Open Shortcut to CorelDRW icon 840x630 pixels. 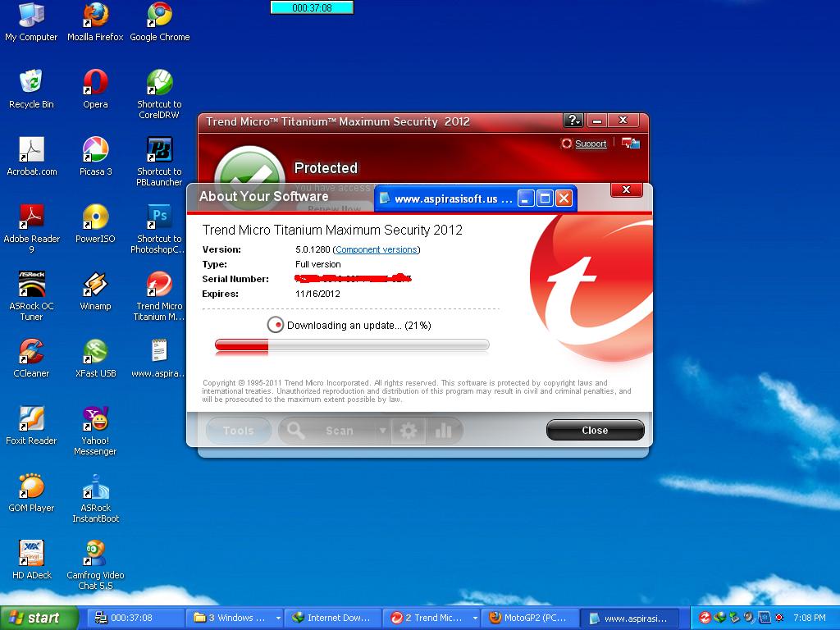click(159, 94)
